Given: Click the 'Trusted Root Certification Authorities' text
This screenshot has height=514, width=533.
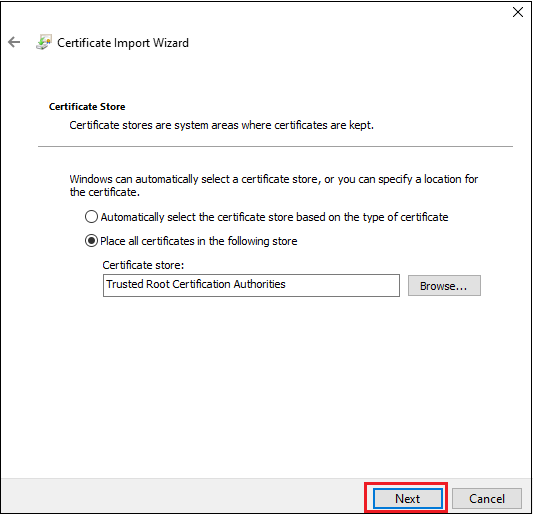Looking at the screenshot, I should [196, 284].
